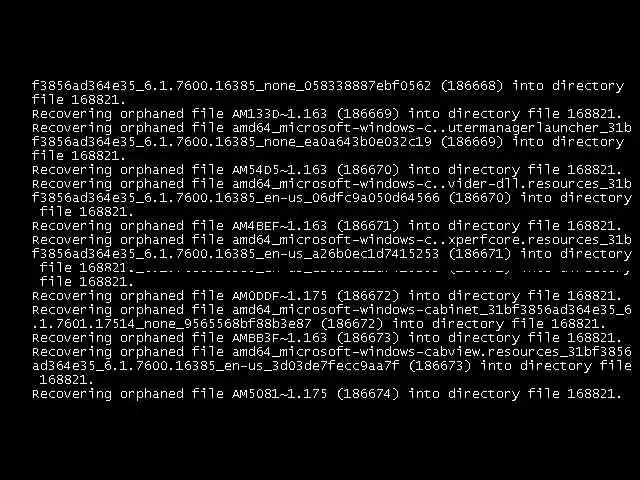Select the none_058338887ebf0562 text in top line
This screenshot has width=640, height=480.
coord(348,86)
